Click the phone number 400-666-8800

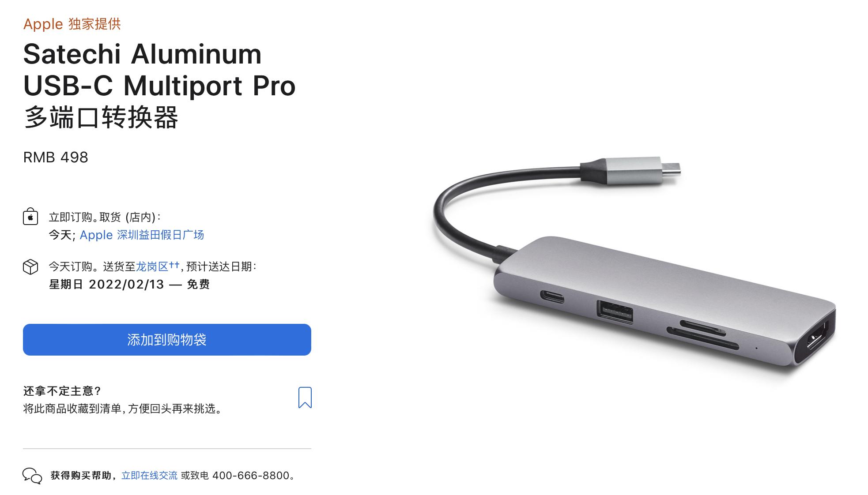tap(251, 476)
